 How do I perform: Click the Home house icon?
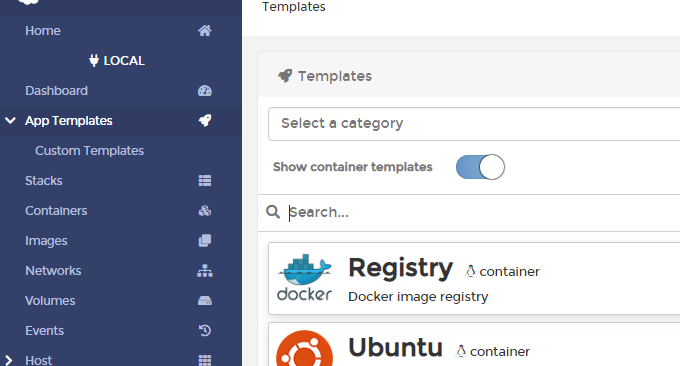[x=205, y=31]
